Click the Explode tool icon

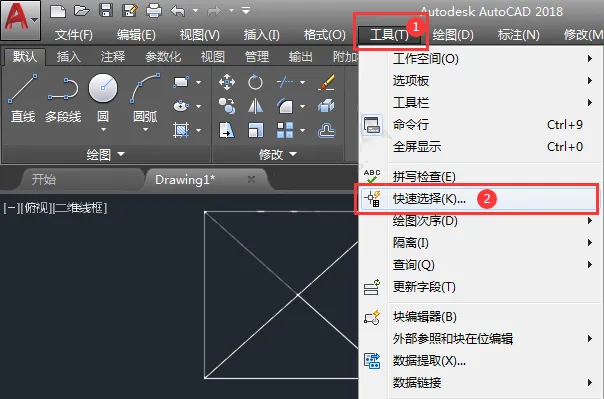pyautogui.click(x=326, y=106)
